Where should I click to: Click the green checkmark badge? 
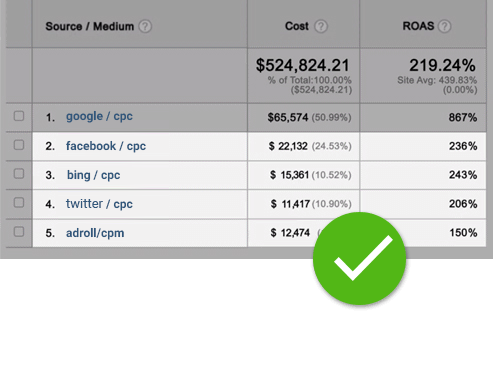(359, 259)
